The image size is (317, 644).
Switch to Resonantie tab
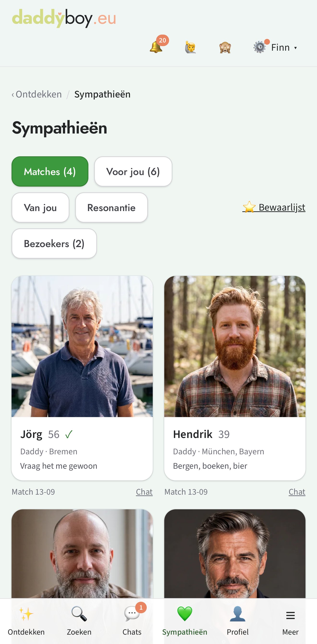111,207
